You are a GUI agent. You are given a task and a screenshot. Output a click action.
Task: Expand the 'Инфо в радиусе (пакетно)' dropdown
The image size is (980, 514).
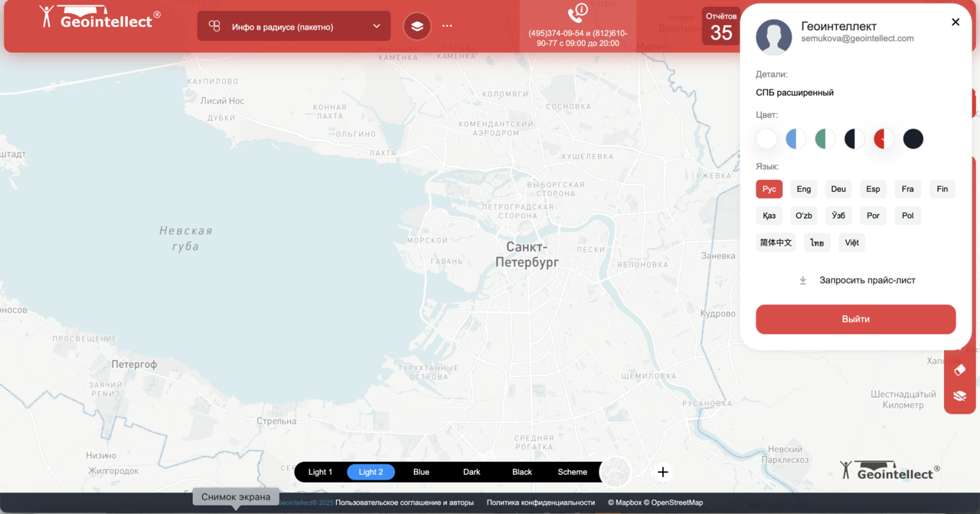[x=294, y=26]
